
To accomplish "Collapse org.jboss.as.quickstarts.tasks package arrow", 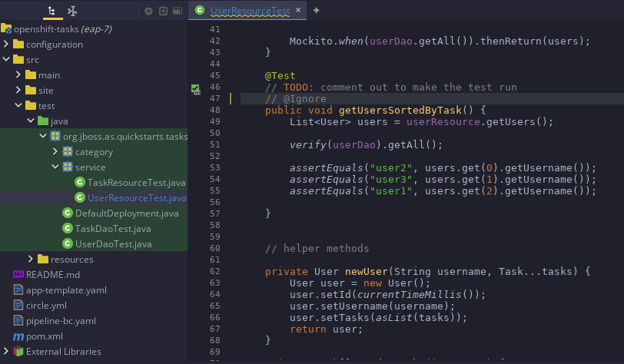I will (43, 136).
